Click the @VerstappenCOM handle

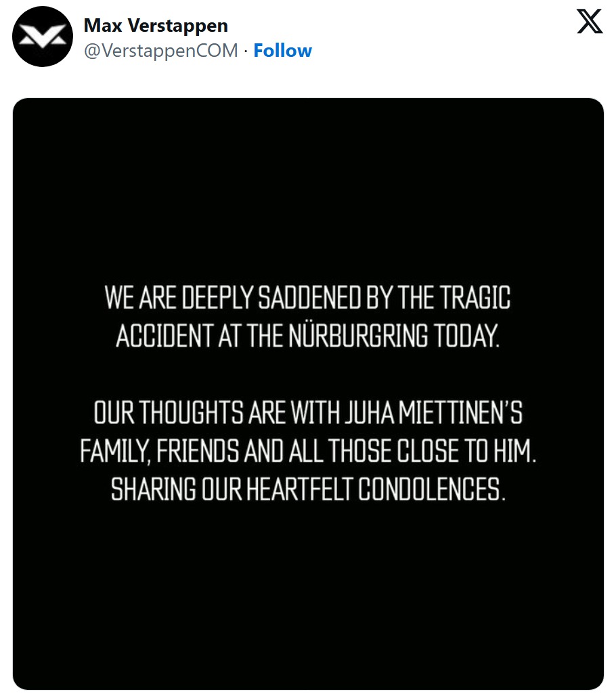[x=160, y=51]
